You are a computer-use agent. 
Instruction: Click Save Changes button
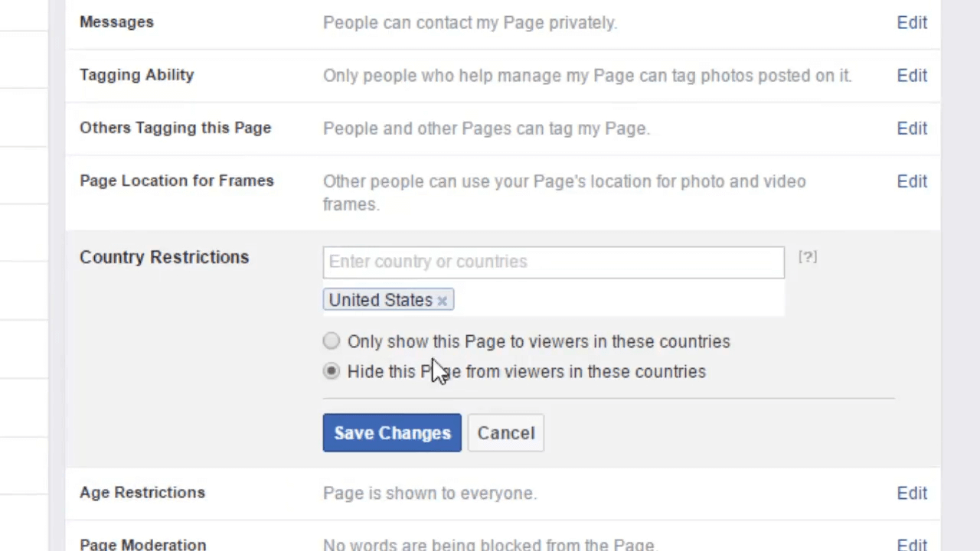coord(392,433)
